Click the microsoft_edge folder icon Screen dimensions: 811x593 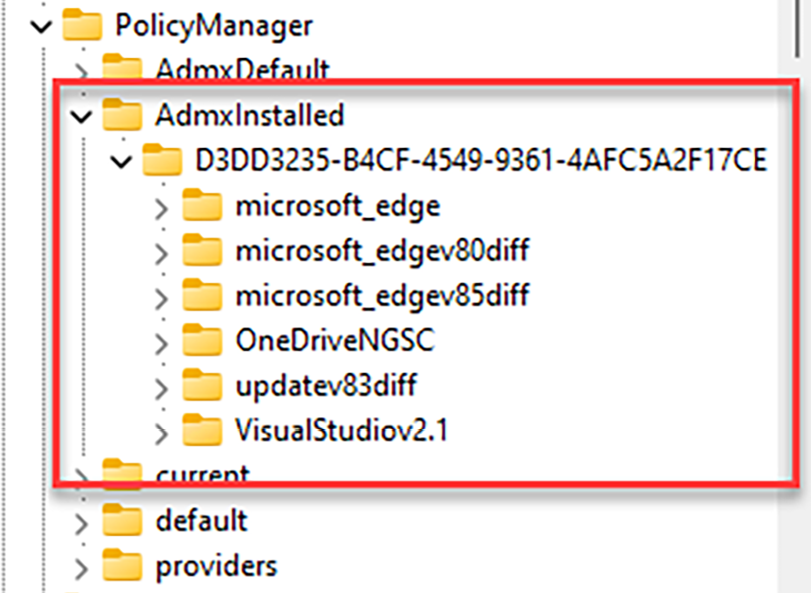click(202, 206)
